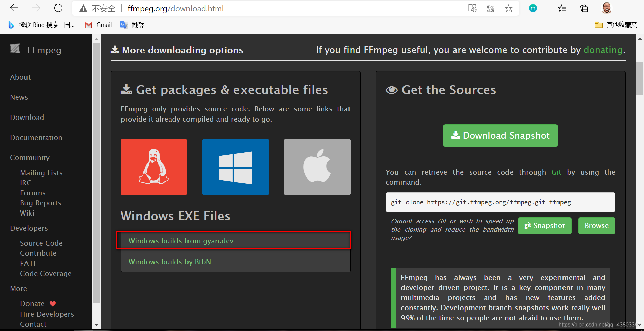Open browser settings ellipsis menu

pyautogui.click(x=630, y=8)
